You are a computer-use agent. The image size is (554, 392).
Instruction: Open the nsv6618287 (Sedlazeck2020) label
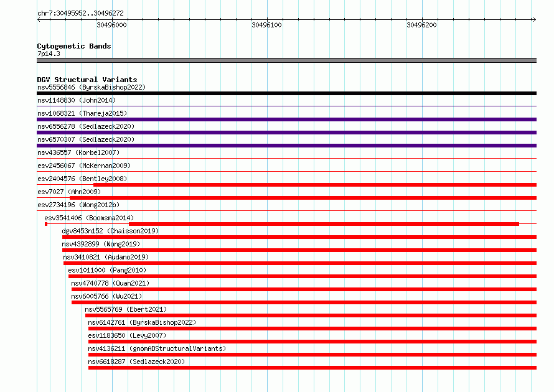[x=136, y=362]
